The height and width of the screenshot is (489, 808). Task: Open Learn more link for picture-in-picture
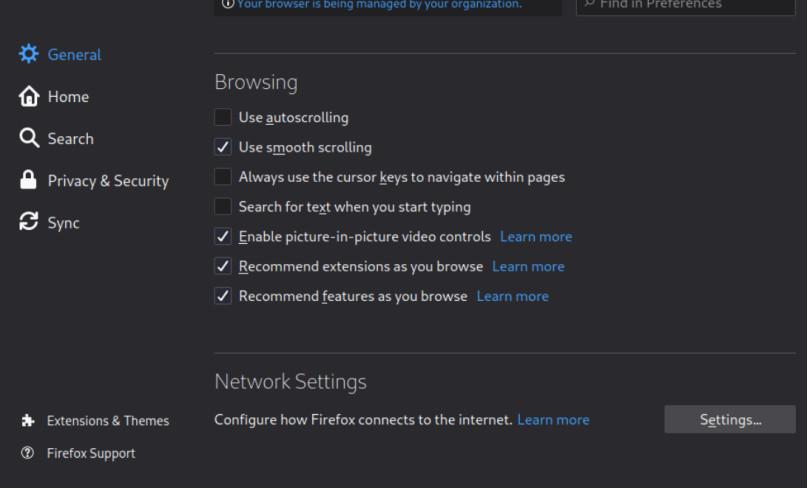tap(536, 237)
